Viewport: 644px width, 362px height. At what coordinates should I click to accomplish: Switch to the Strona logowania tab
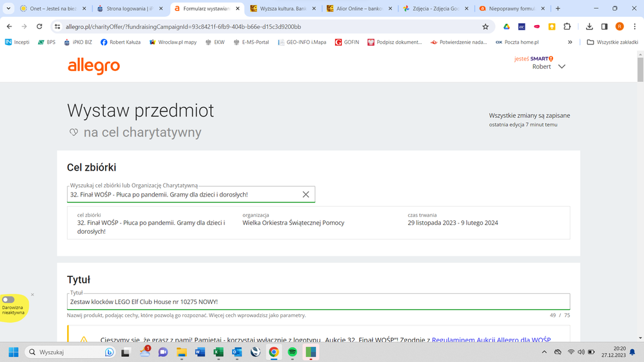[129, 8]
